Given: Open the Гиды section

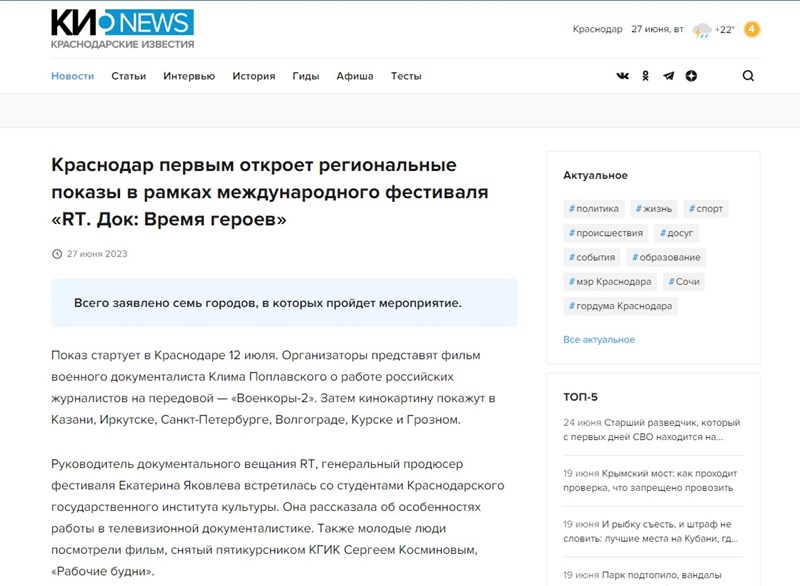Looking at the screenshot, I should point(306,76).
